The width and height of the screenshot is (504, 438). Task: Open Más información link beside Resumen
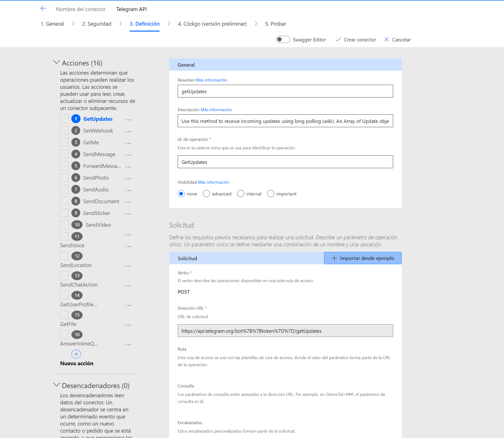pos(211,80)
